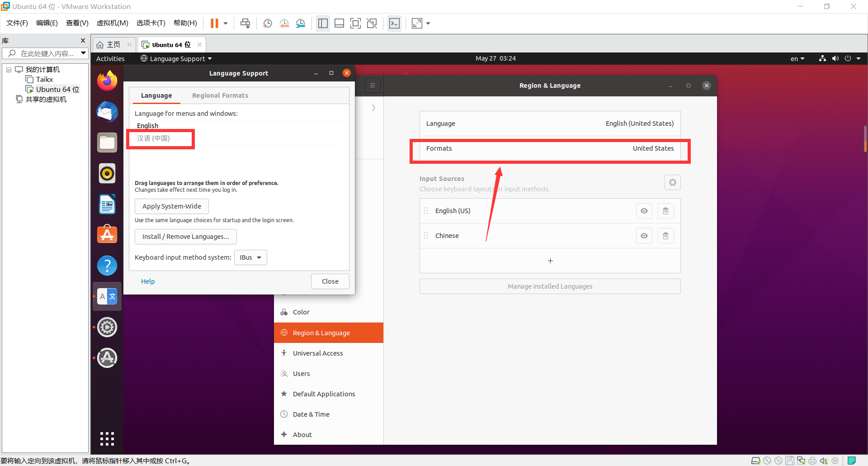Select 汉语(中国) in the language list
Viewport: 868px width, 466px height.
pyautogui.click(x=154, y=138)
